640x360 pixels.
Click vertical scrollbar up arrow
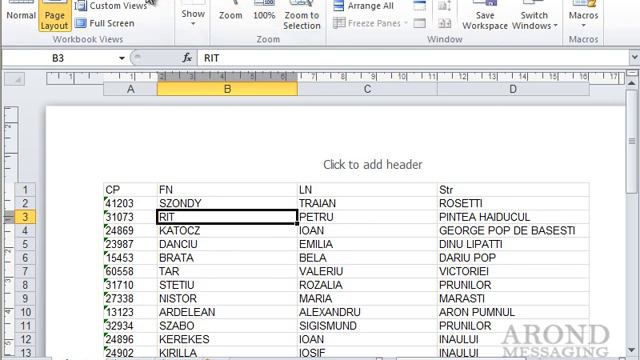point(631,83)
